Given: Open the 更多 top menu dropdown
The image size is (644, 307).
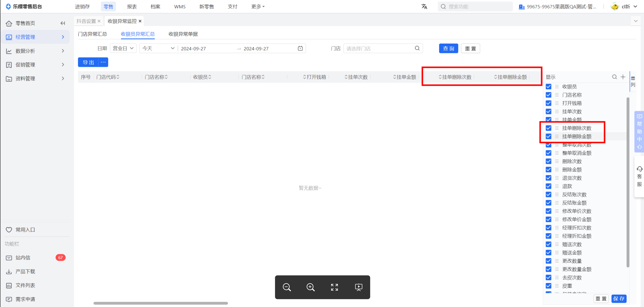Looking at the screenshot, I should (258, 6).
